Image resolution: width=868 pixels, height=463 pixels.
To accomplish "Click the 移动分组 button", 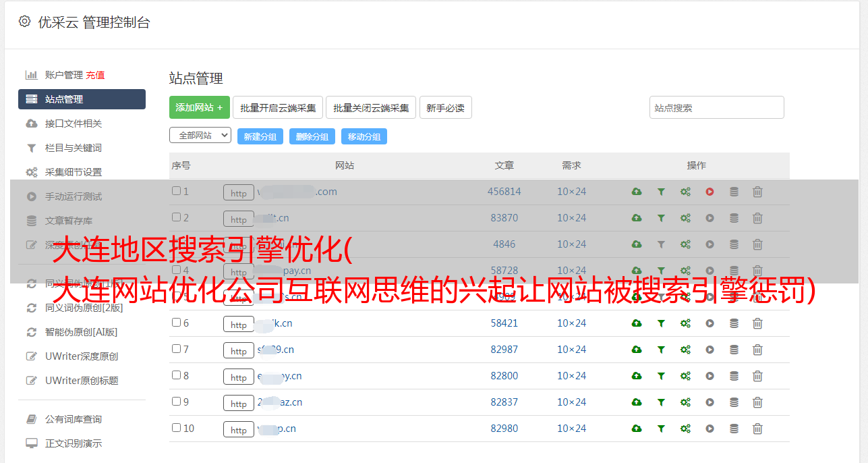I will tap(364, 136).
